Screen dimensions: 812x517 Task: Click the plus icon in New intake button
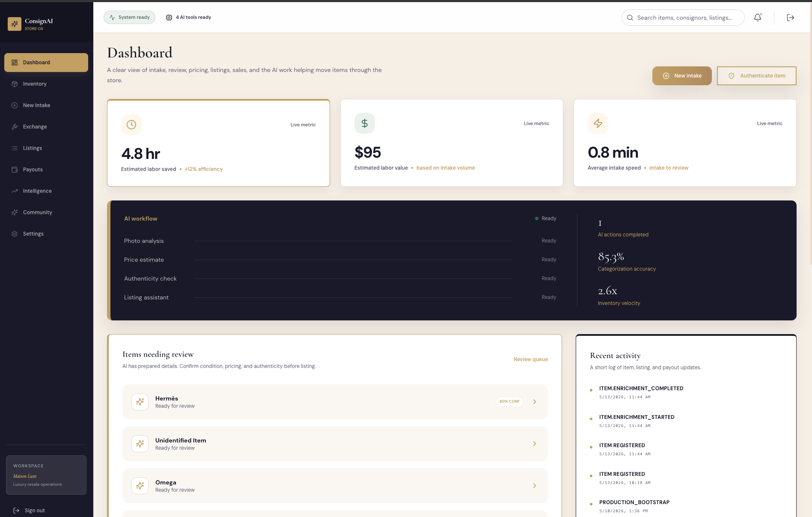click(666, 76)
